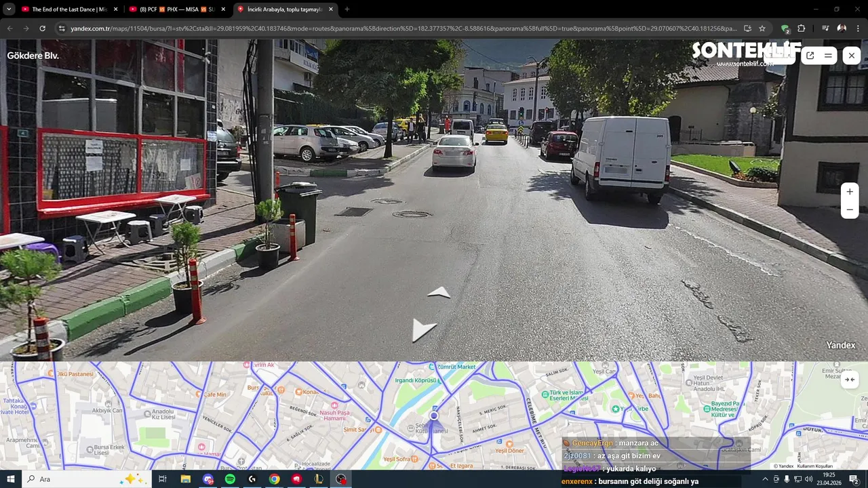Open Spotify from the taskbar
The image size is (868, 488).
230,479
